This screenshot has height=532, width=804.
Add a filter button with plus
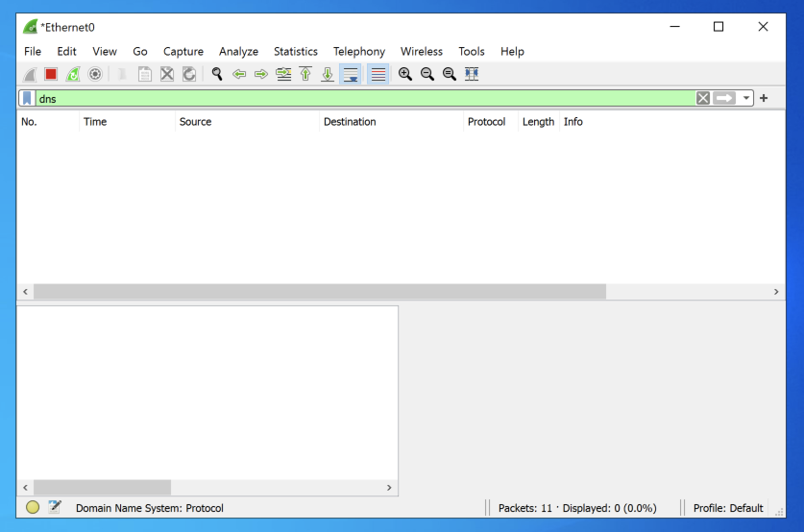[x=764, y=98]
